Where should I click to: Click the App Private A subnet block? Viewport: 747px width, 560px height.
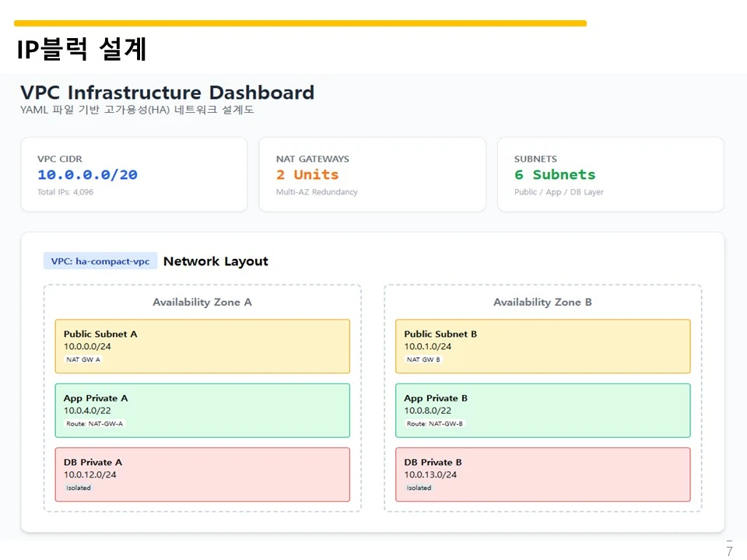tap(202, 411)
